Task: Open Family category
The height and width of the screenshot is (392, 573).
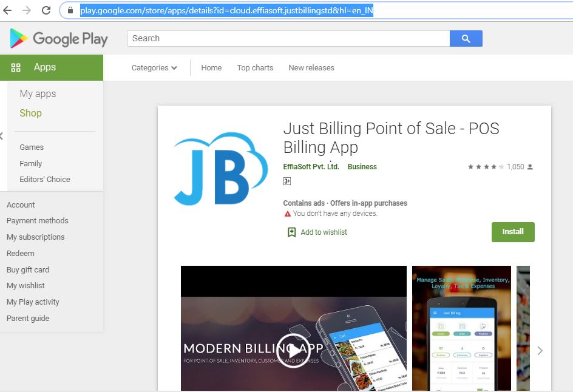Action: coord(31,164)
